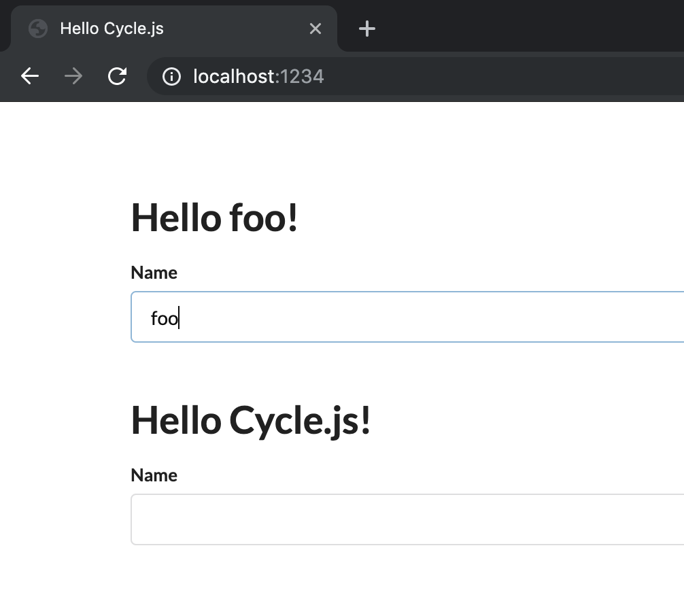684x616 pixels.
Task: Open a new tab with plus button
Action: click(x=367, y=29)
